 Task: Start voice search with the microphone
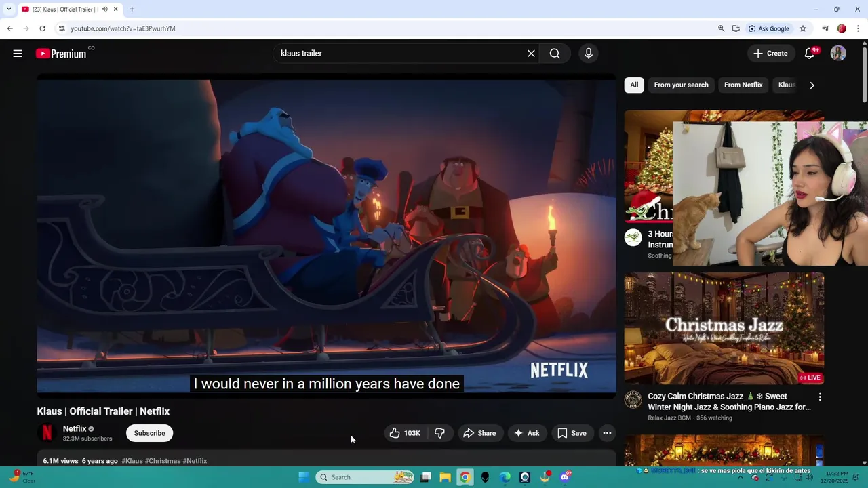point(589,54)
